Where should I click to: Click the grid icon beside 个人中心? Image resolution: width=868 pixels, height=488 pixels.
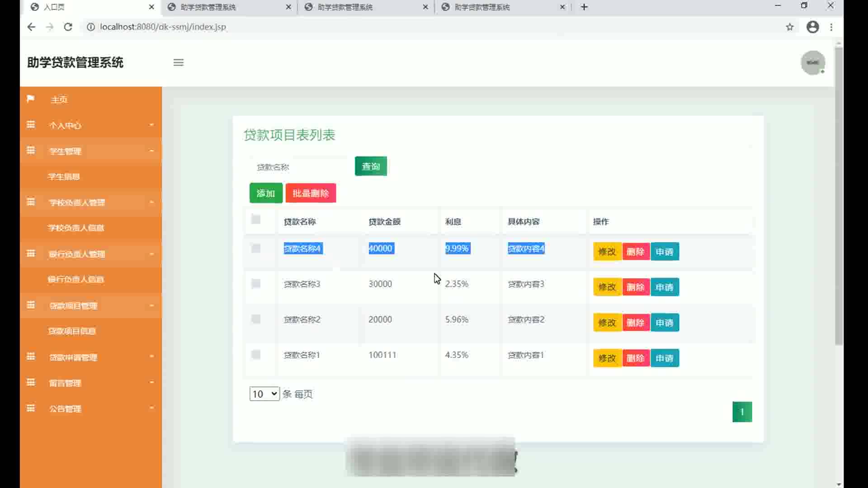31,125
